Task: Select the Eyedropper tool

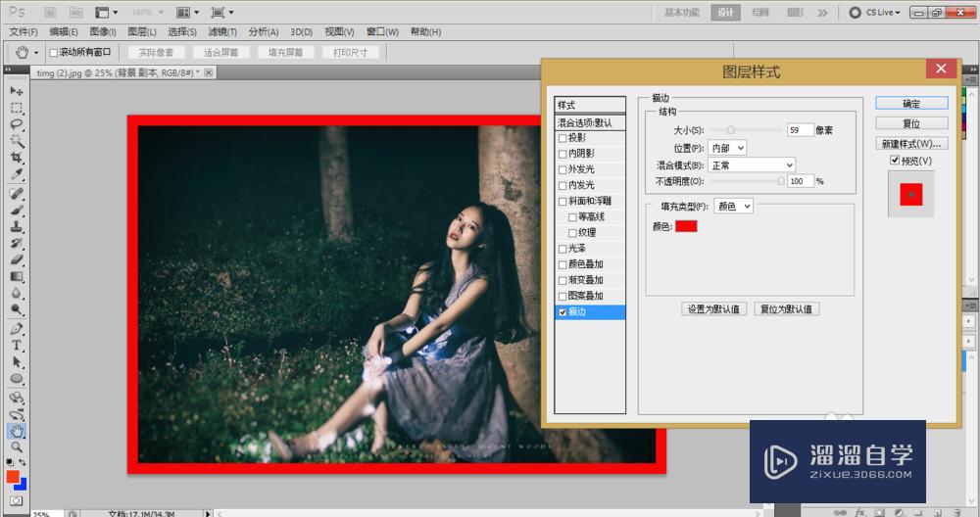Action: (17, 174)
